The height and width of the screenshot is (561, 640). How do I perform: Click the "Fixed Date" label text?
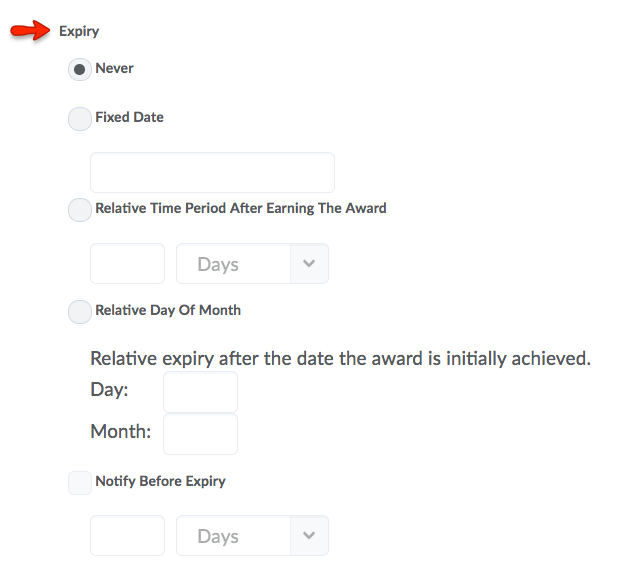coord(129,117)
